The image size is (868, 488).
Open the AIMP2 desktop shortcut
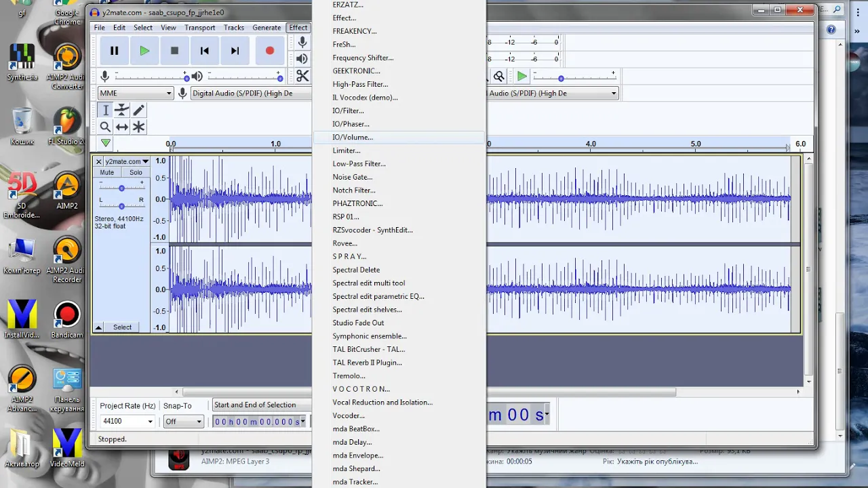pos(66,191)
